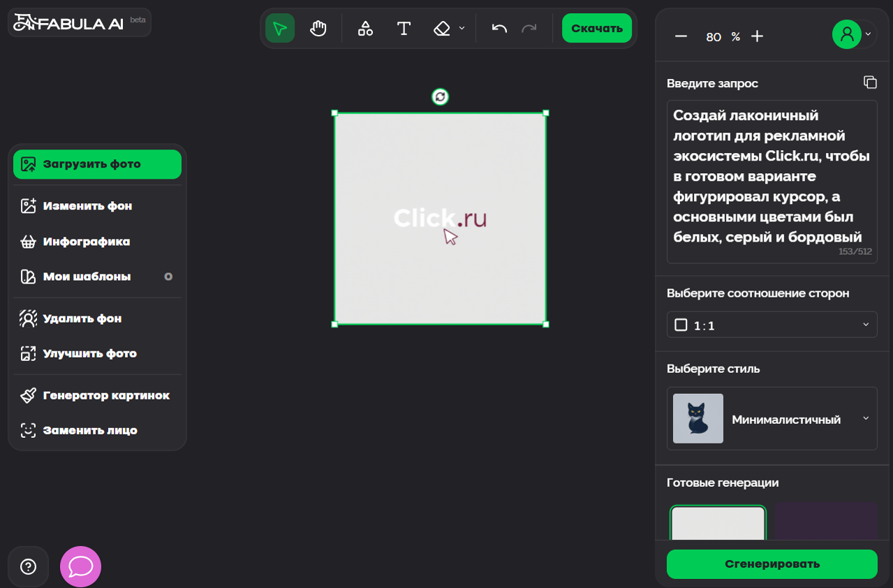Open the pink chat support bubble
This screenshot has height=588, width=893.
pos(81,566)
